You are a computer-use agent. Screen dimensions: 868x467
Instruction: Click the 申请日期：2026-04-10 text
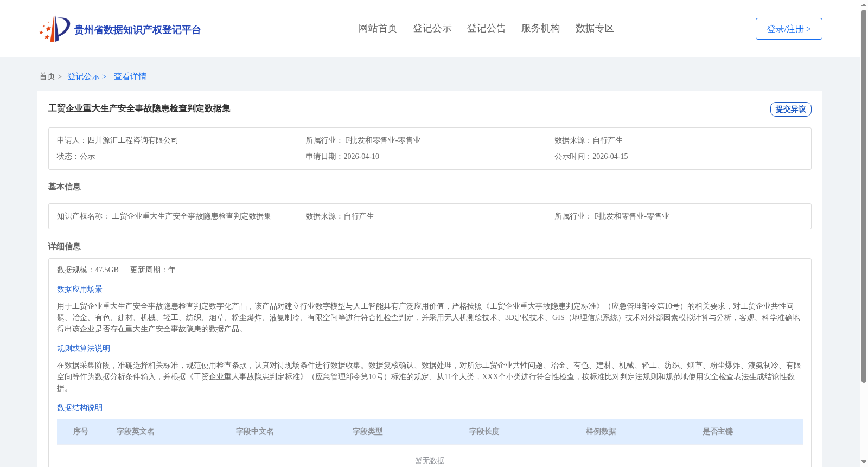[342, 156]
